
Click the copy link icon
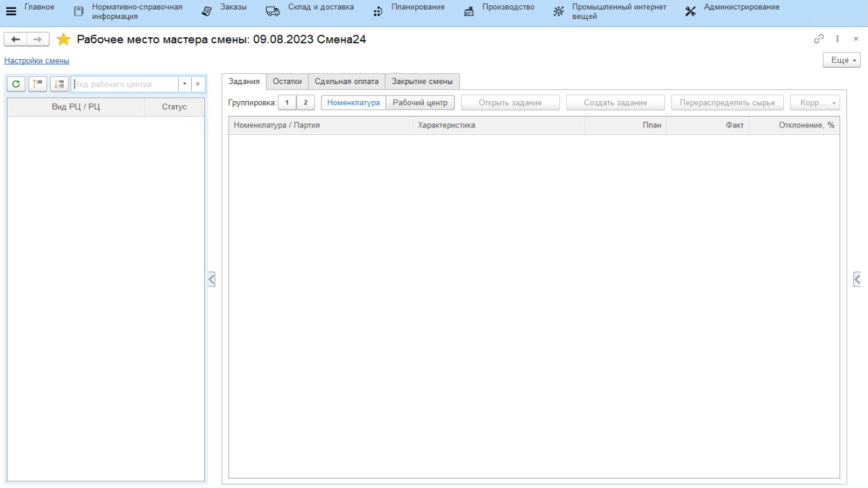tap(818, 39)
